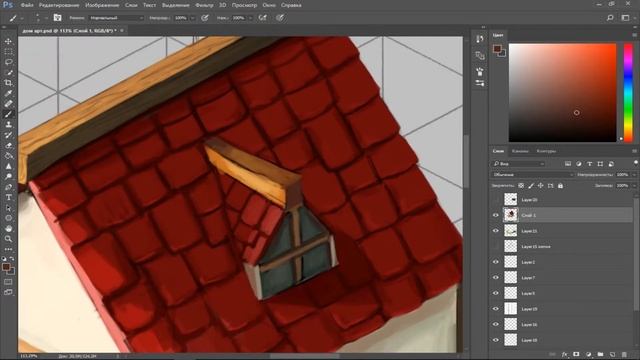Toggle pressure for size in options bar
Screen dimensions: 640x360
click(280, 18)
